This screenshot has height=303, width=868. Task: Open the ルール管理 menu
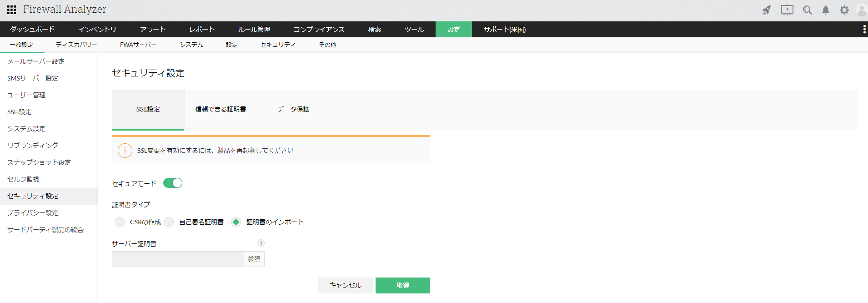pyautogui.click(x=254, y=30)
